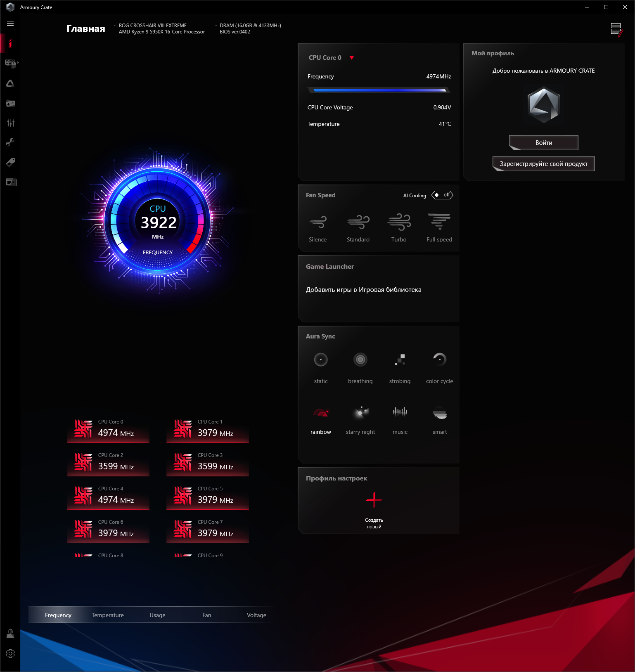Viewport: 635px width, 672px height.
Task: Click the edit dashboard layout icon
Action: [616, 30]
